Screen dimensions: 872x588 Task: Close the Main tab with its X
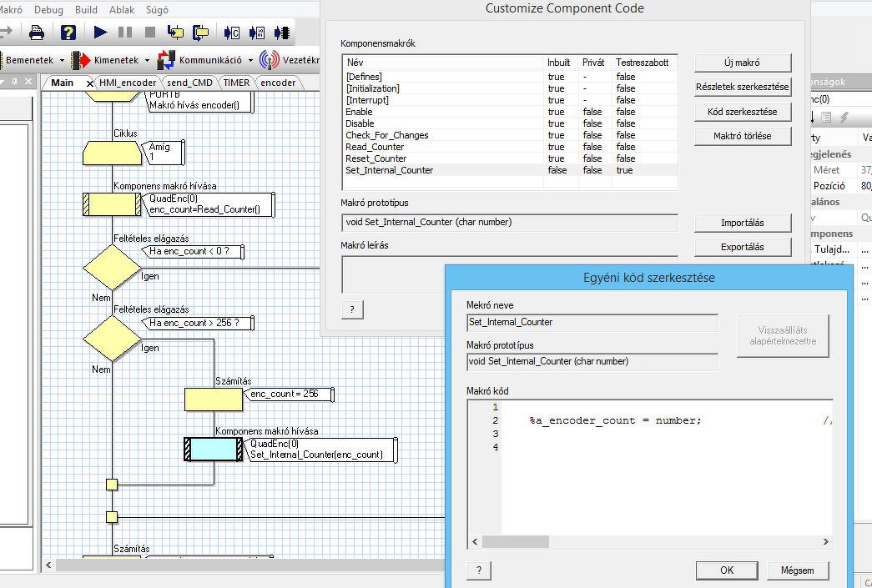89,83
